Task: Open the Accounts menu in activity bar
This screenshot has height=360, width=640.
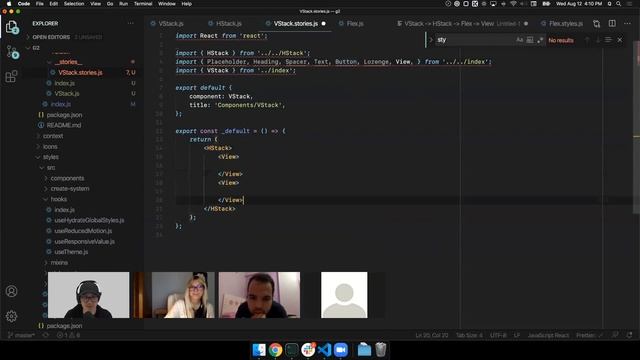Action: 11,291
